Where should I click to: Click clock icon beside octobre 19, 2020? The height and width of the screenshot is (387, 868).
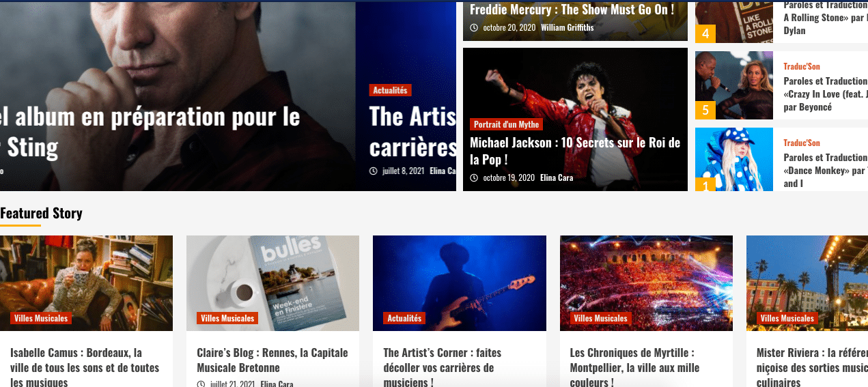point(474,177)
